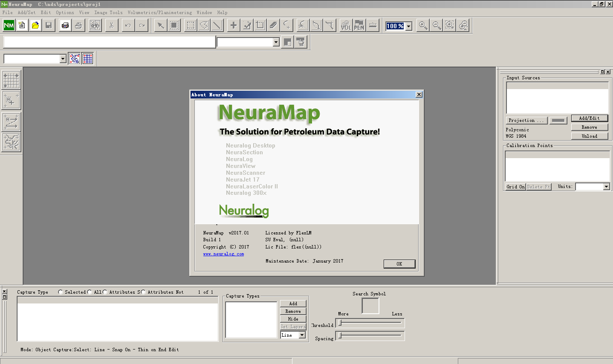Open the VOL volumetrics tool
Screen dimensions: 613x364
346,26
